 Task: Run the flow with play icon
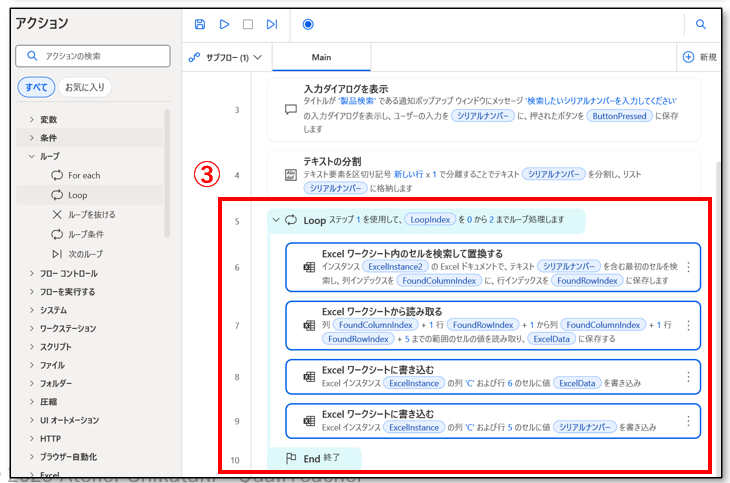tap(224, 24)
